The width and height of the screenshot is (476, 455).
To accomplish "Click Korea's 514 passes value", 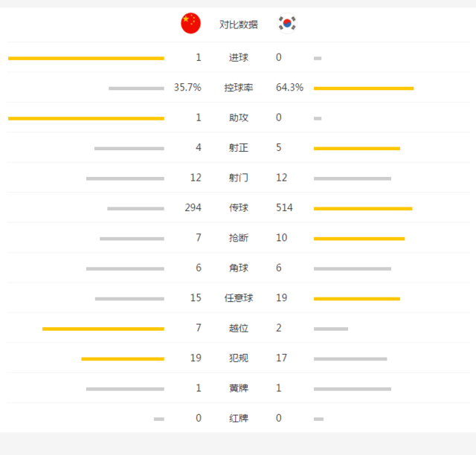I will tap(284, 208).
